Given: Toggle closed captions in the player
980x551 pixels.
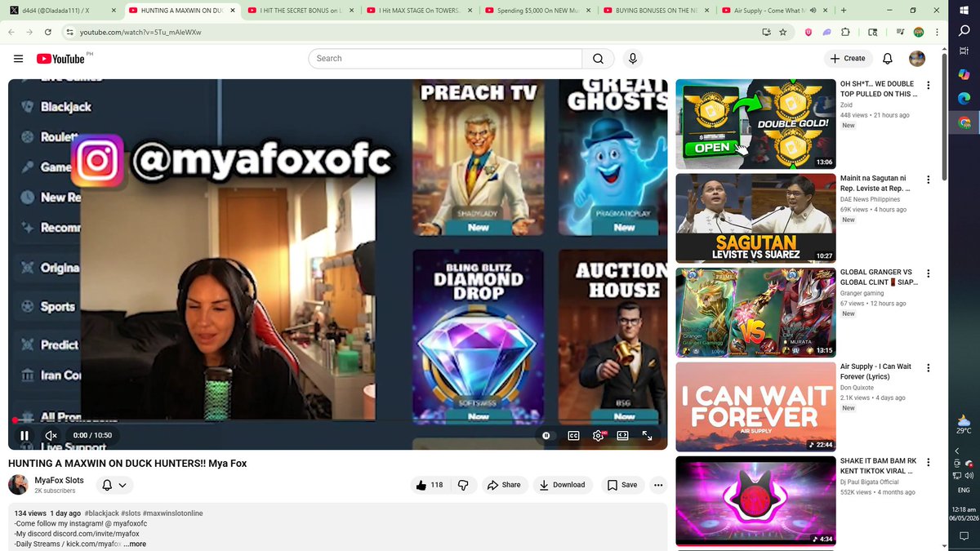Looking at the screenshot, I should coord(573,436).
